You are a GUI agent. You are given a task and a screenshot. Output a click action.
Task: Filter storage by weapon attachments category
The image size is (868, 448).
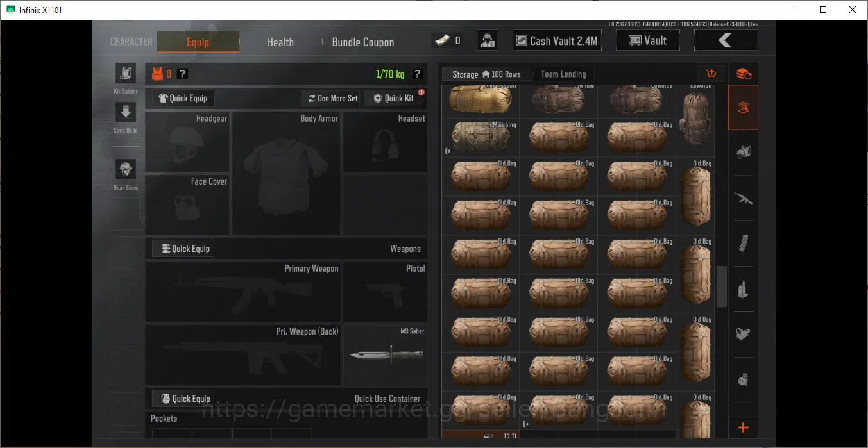pyautogui.click(x=744, y=334)
